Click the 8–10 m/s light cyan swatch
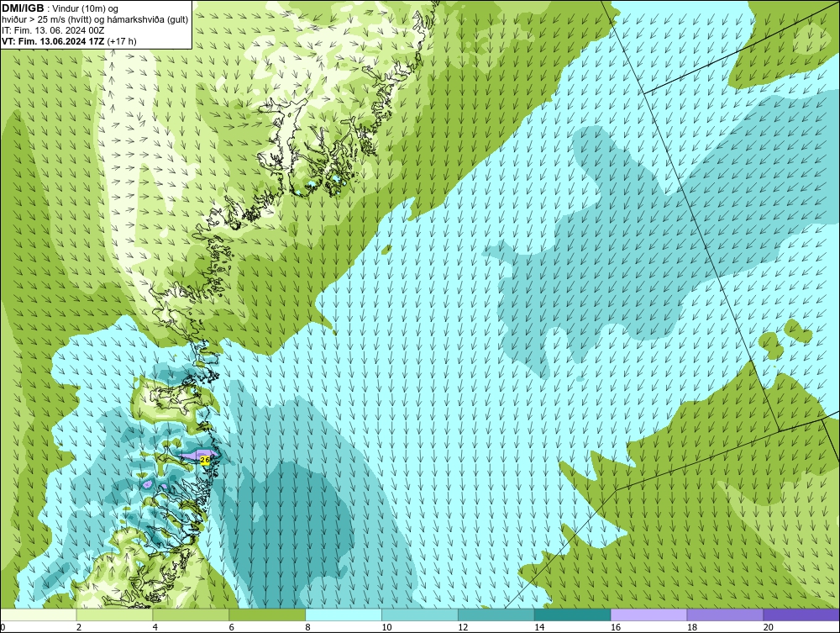The height and width of the screenshot is (633, 840). pos(344,615)
